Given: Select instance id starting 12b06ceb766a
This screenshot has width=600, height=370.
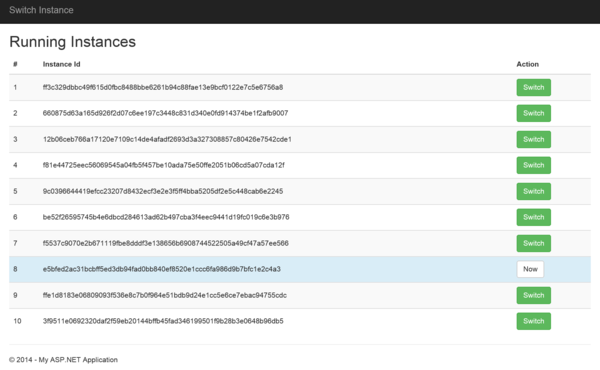Looking at the screenshot, I should coord(167,139).
